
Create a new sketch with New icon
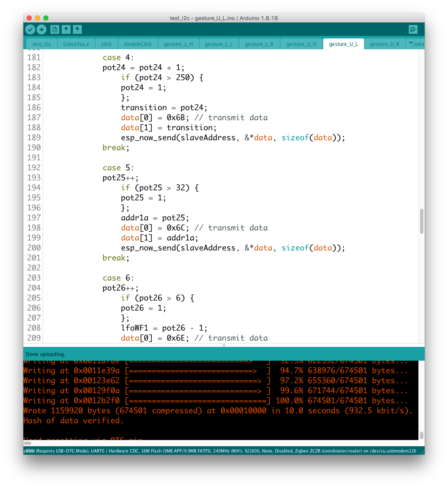[55, 29]
